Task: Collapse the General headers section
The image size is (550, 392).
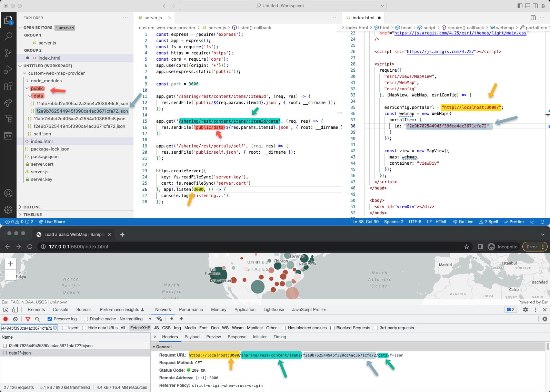Action: (x=154, y=347)
